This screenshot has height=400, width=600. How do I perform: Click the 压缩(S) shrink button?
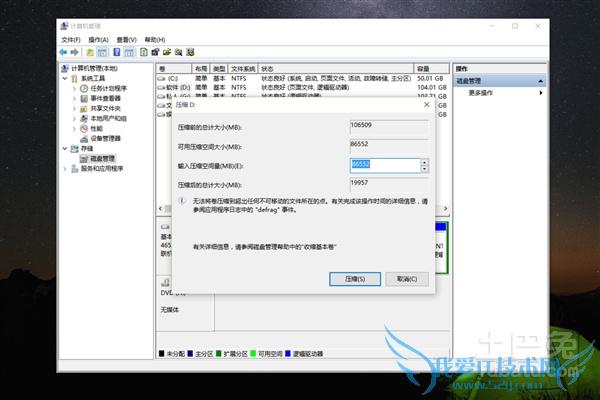[x=355, y=279]
